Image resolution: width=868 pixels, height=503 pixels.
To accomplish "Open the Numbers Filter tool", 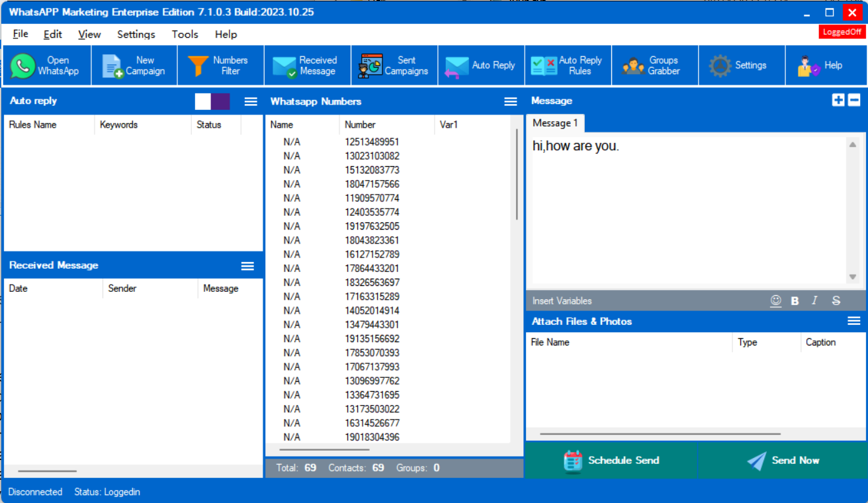I will (x=220, y=66).
